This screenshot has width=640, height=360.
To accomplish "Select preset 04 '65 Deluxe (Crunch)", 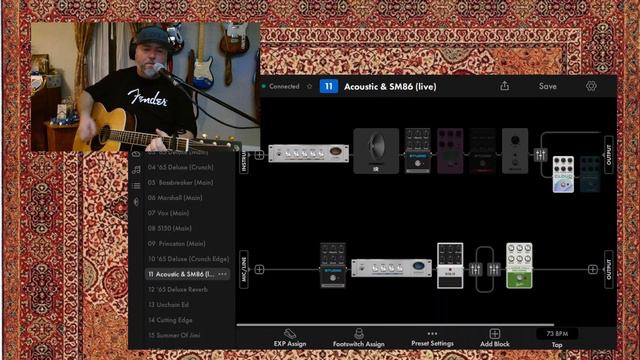I will [x=180, y=167].
